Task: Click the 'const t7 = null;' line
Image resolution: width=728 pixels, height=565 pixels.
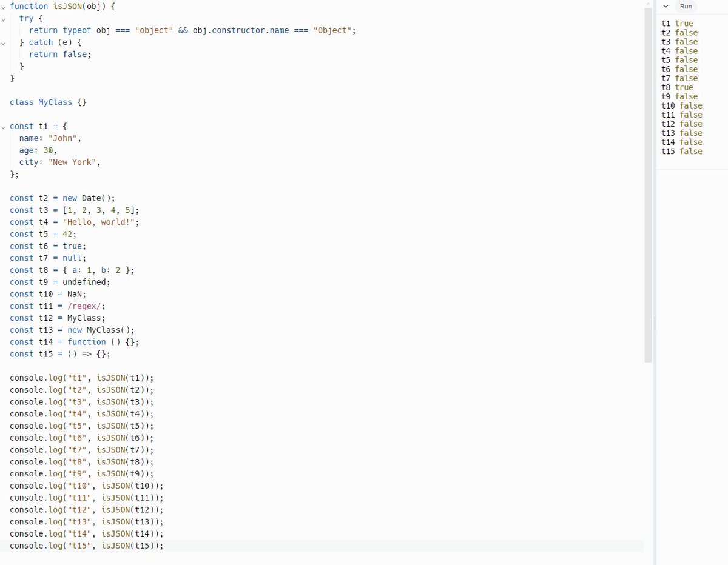Action: pyautogui.click(x=48, y=258)
